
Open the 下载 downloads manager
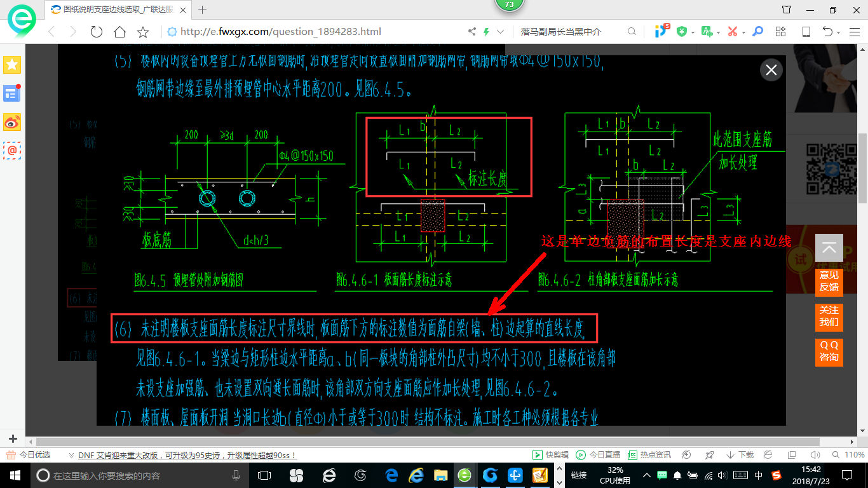click(x=740, y=455)
